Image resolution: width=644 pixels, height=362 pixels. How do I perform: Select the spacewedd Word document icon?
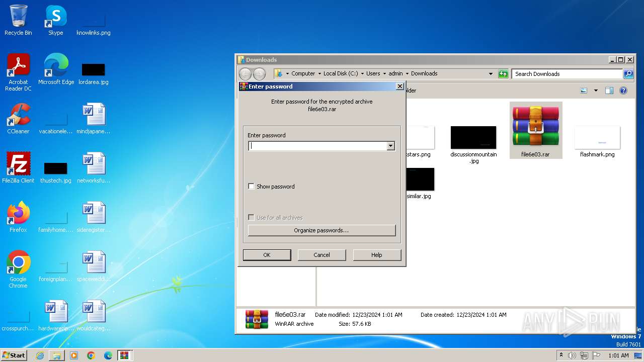[x=94, y=266]
